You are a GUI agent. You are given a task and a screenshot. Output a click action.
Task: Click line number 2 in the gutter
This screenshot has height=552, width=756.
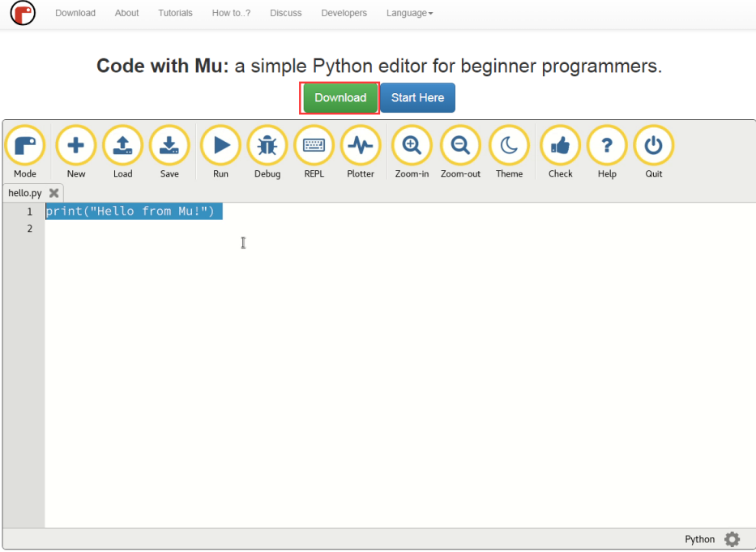[x=29, y=229]
